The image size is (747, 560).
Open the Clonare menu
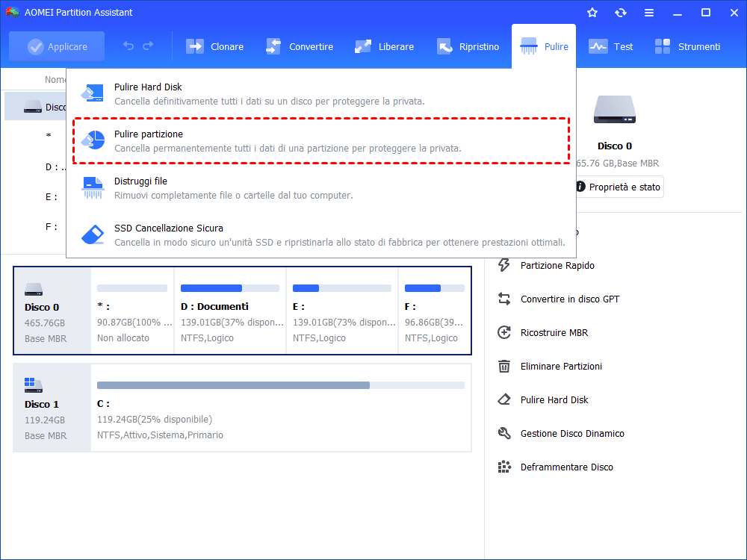[214, 46]
